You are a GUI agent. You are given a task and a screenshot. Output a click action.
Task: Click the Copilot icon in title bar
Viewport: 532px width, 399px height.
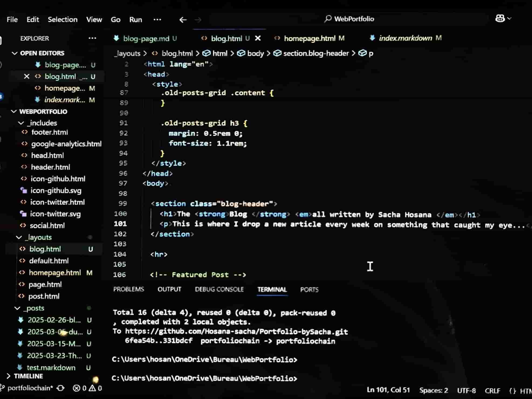click(x=500, y=19)
